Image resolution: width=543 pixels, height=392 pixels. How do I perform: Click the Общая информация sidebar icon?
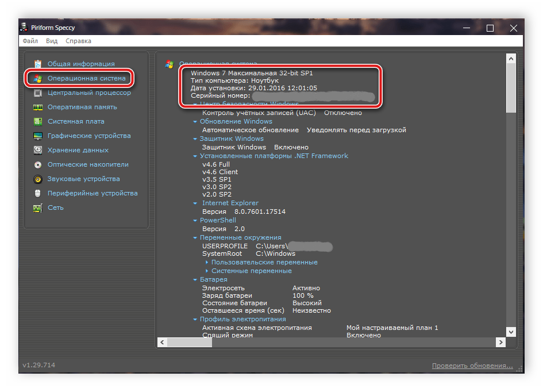click(38, 64)
